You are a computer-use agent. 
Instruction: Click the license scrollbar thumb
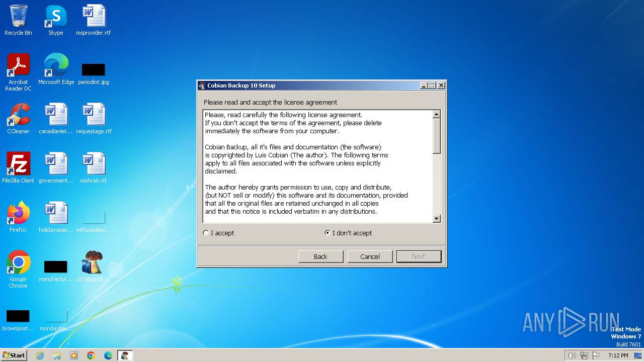[x=436, y=136]
